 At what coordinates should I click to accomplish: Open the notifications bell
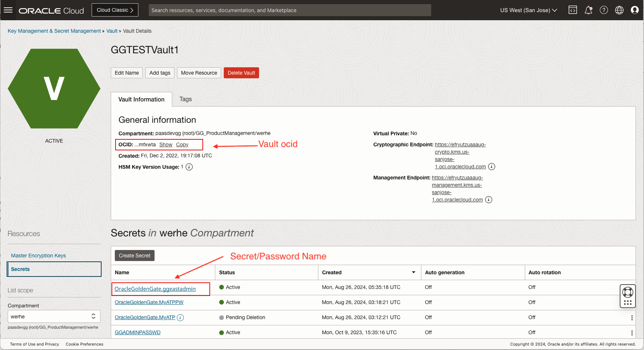point(588,10)
